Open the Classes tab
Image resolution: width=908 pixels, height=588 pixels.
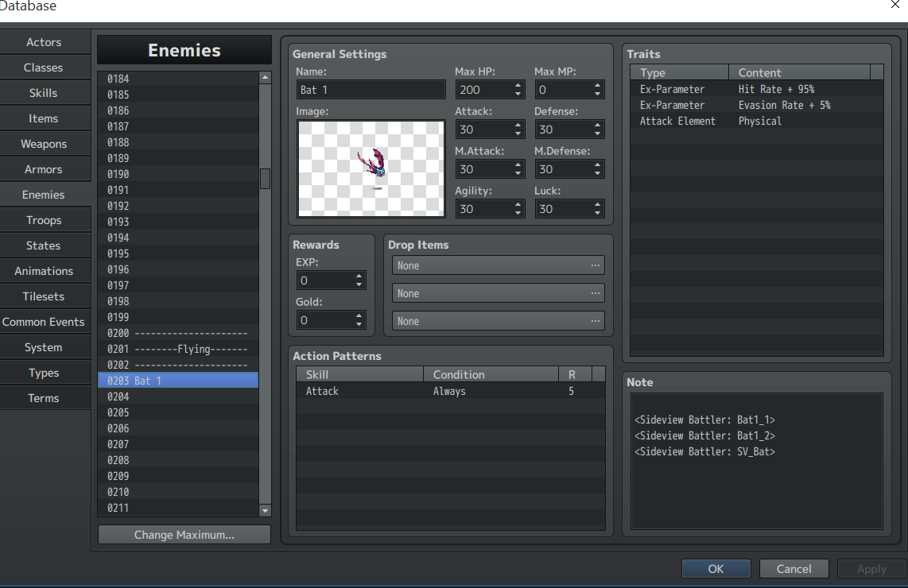[45, 68]
